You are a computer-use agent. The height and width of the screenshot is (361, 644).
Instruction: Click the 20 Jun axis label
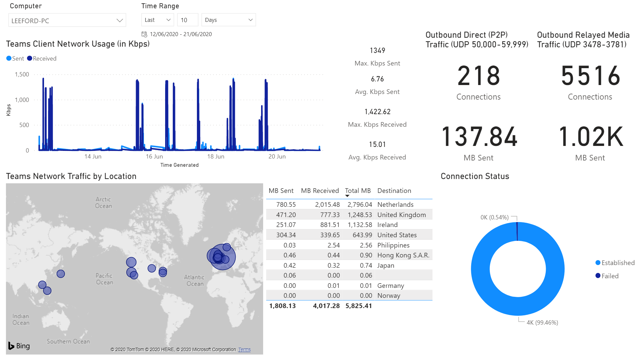(277, 157)
